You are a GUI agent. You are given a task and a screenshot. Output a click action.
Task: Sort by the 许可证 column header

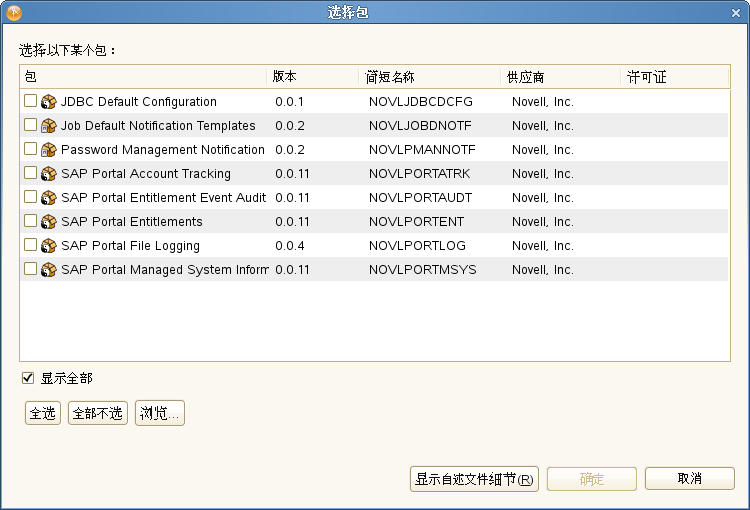click(x=675, y=77)
